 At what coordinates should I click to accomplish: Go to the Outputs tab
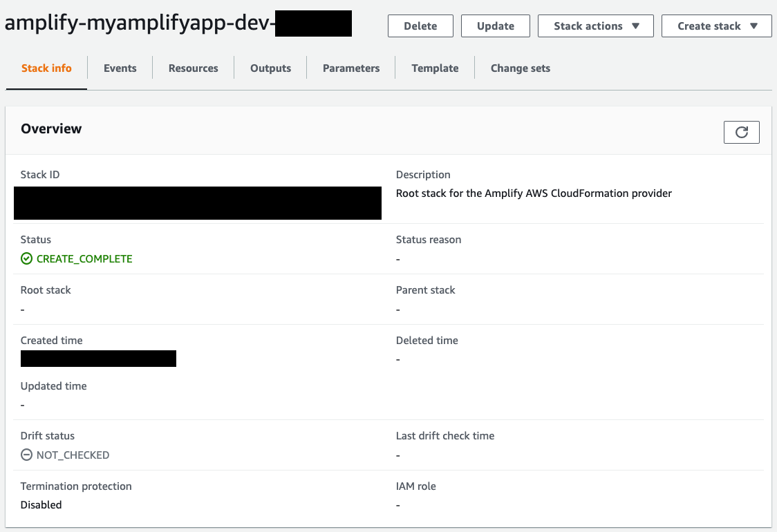coord(270,68)
